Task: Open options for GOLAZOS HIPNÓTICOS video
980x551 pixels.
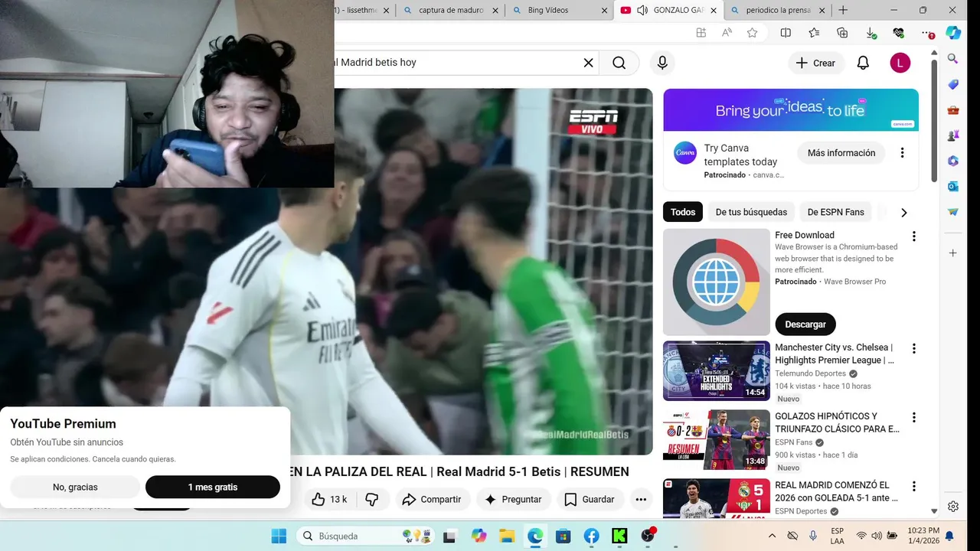Action: pyautogui.click(x=913, y=418)
